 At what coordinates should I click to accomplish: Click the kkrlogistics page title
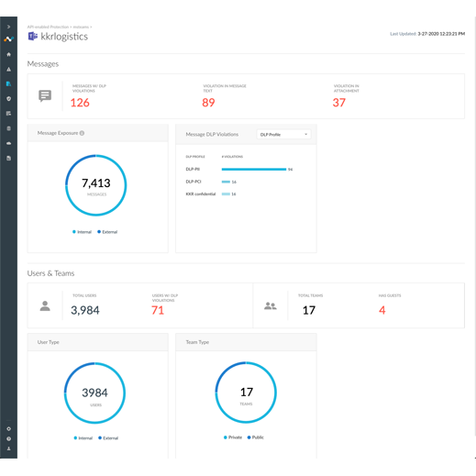pos(64,37)
